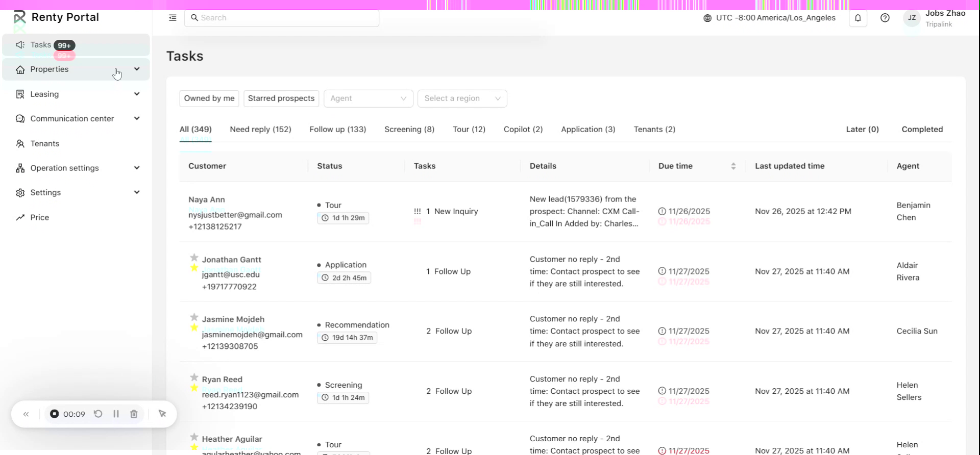Click the recorder cursor effects icon
Viewport: 980px width, 455px height.
point(162,414)
